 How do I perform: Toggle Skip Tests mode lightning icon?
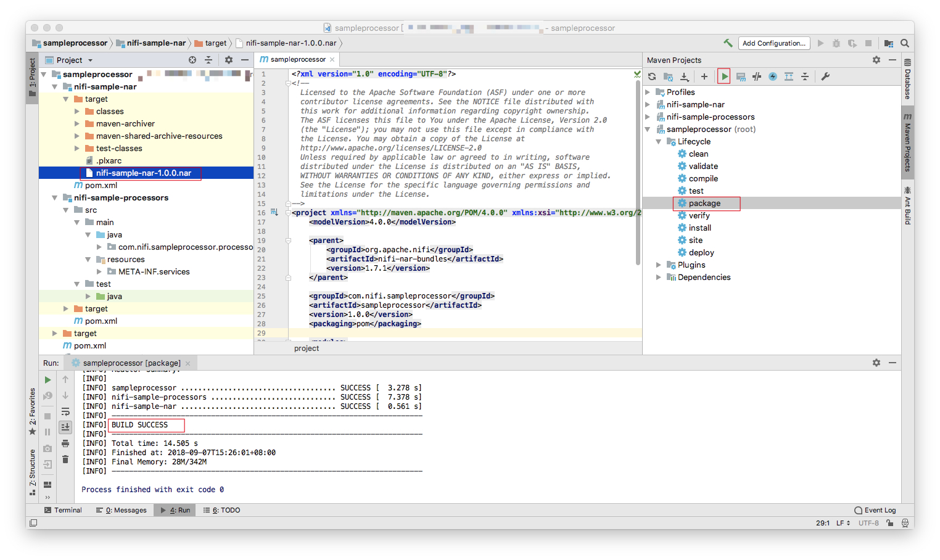[773, 76]
